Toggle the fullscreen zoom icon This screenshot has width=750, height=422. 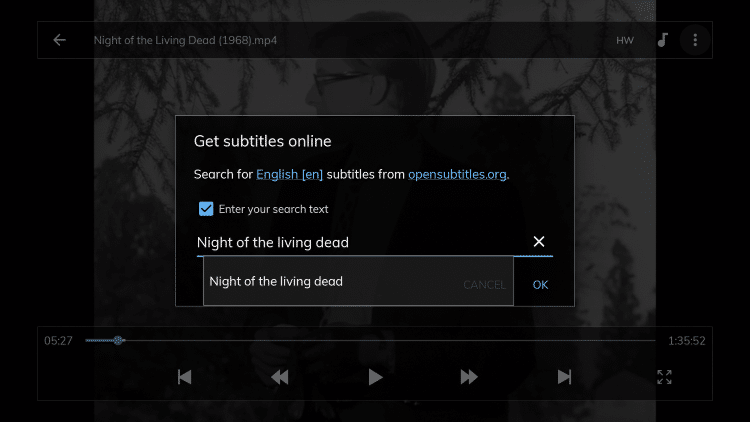point(664,377)
